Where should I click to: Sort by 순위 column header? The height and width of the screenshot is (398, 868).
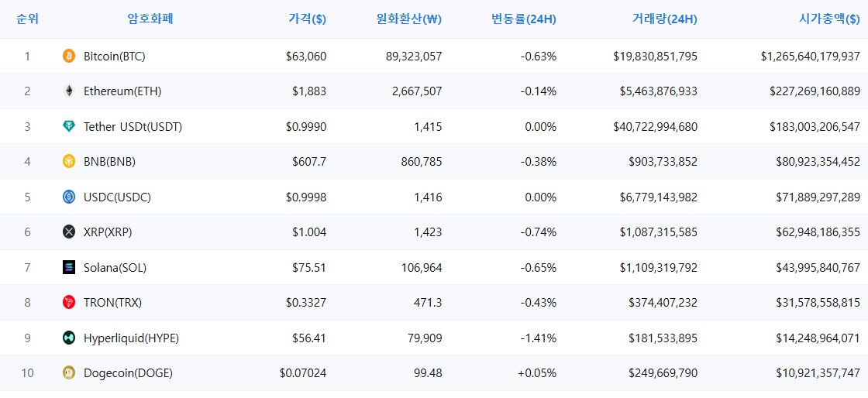(28, 19)
